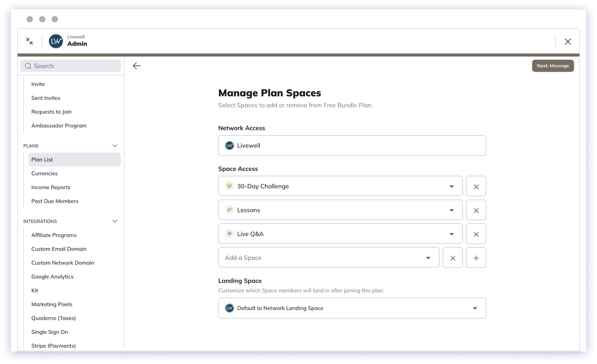Remove the Lessons space with its X
The width and height of the screenshot is (597, 364).
click(476, 210)
